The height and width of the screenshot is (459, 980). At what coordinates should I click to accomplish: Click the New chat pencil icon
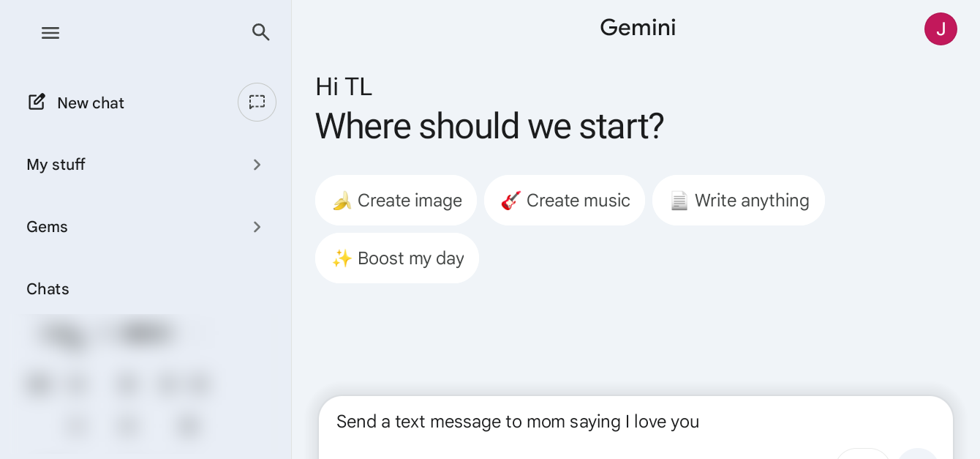(37, 102)
